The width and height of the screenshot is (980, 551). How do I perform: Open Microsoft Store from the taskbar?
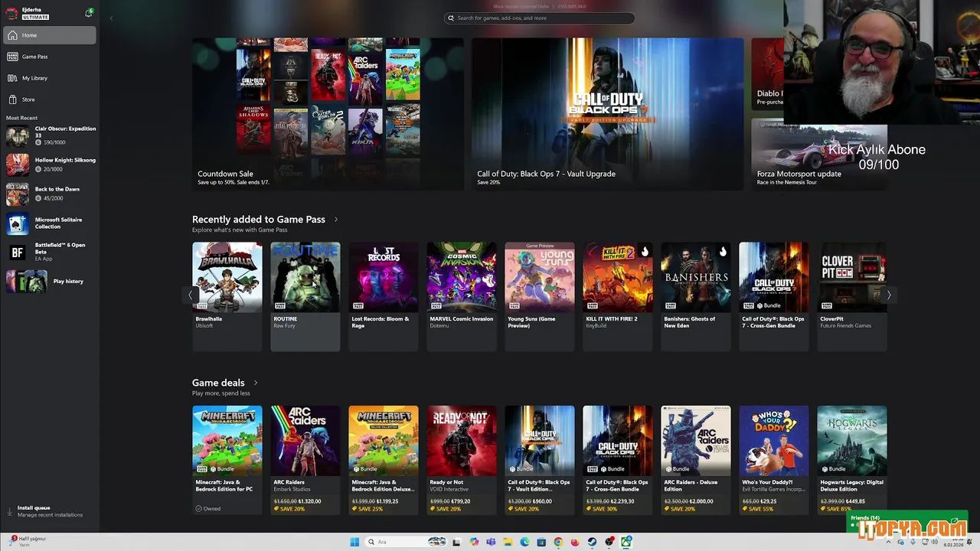coord(541,542)
